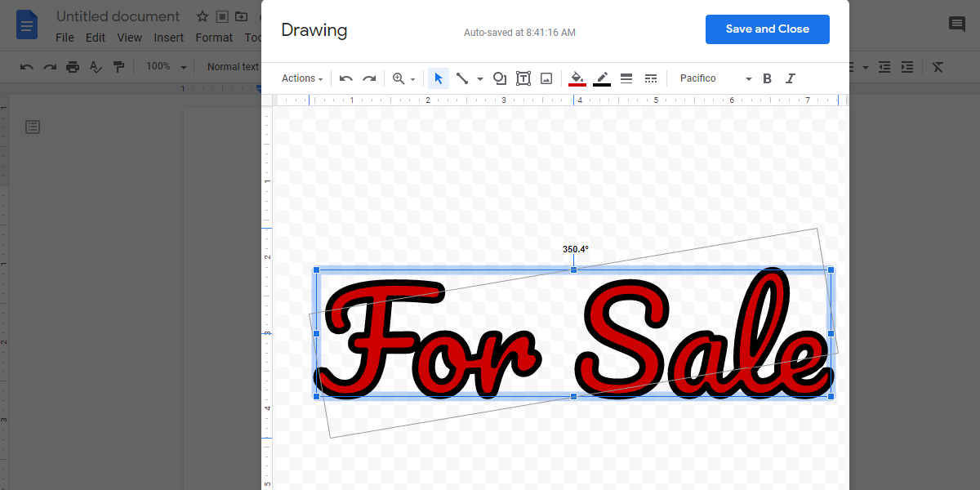
Task: Open the Line dash style options
Action: click(x=651, y=78)
